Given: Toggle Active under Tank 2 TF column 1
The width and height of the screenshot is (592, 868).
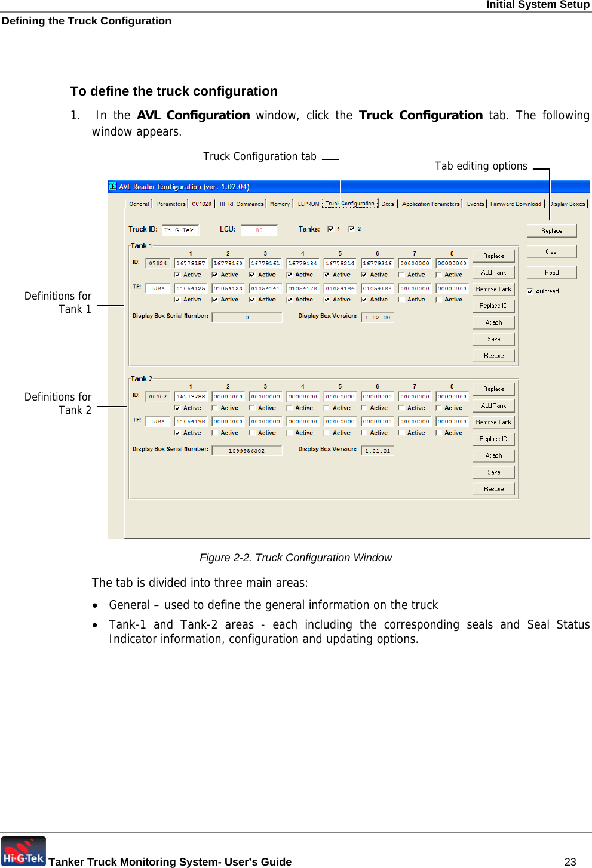Looking at the screenshot, I should pos(177,433).
